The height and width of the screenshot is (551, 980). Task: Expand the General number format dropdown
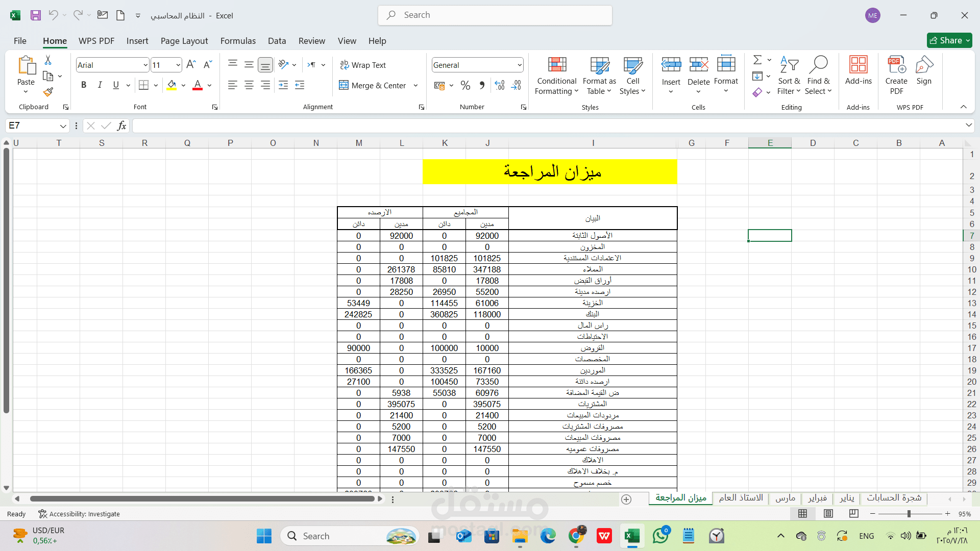[519, 65]
